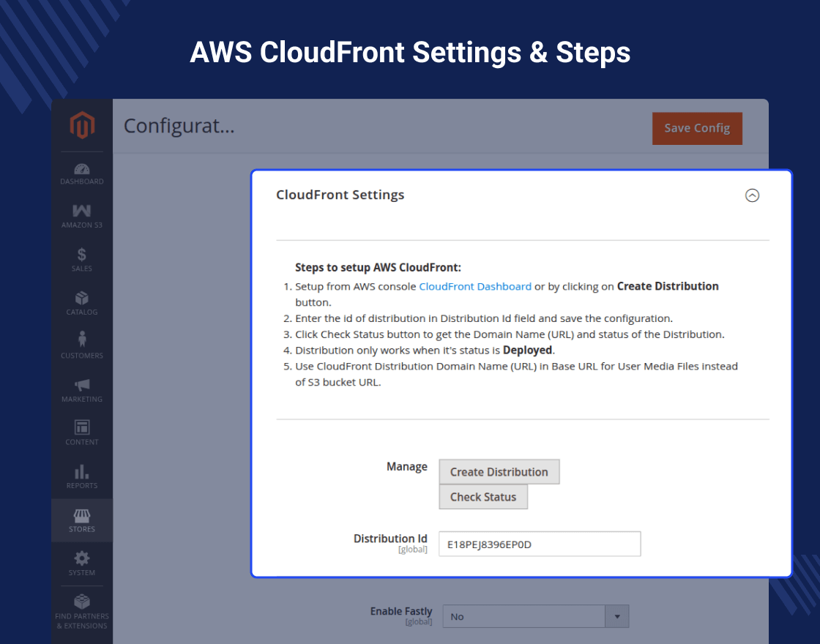The height and width of the screenshot is (644, 820).
Task: Click the Magento logo icon
Action: pyautogui.click(x=82, y=125)
